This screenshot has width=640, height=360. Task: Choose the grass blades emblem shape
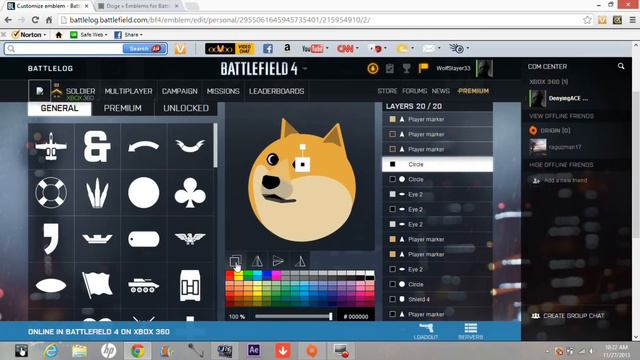pos(97,193)
